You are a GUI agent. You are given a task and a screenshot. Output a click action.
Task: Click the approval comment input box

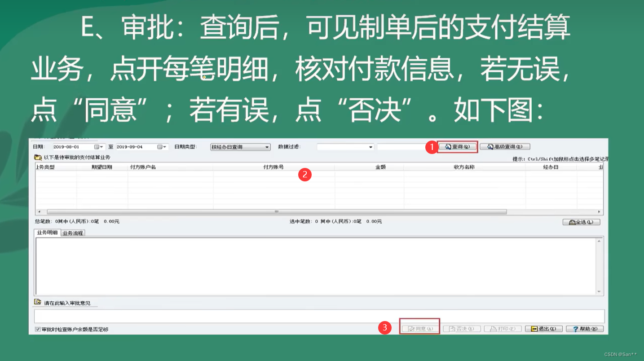[319, 316]
